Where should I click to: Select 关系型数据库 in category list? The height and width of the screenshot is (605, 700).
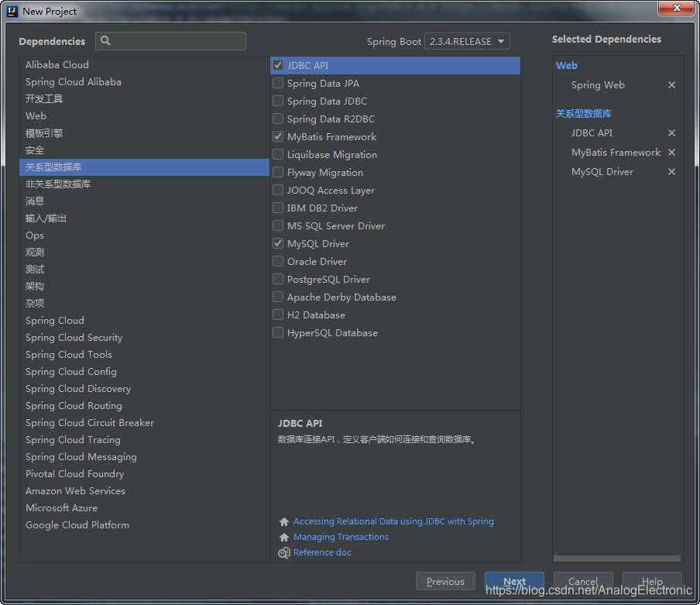coord(144,167)
